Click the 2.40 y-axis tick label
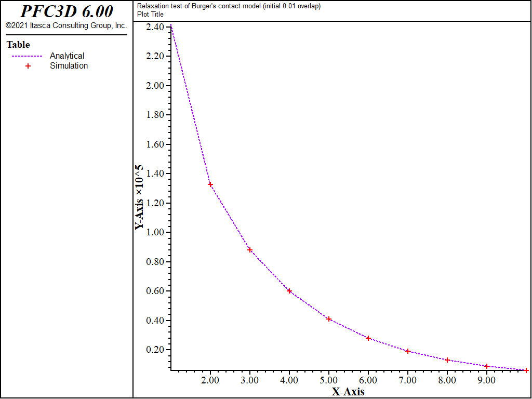This screenshot has height=399, width=532. (155, 27)
